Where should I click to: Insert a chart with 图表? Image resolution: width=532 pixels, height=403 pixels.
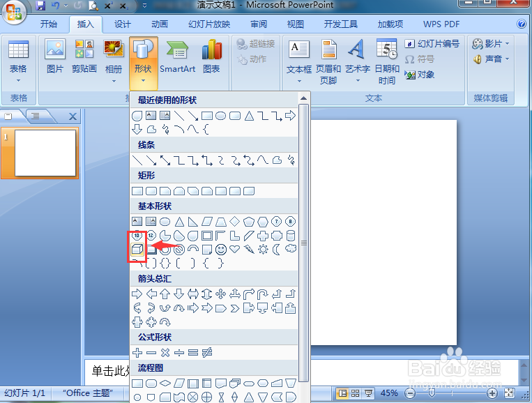click(211, 57)
